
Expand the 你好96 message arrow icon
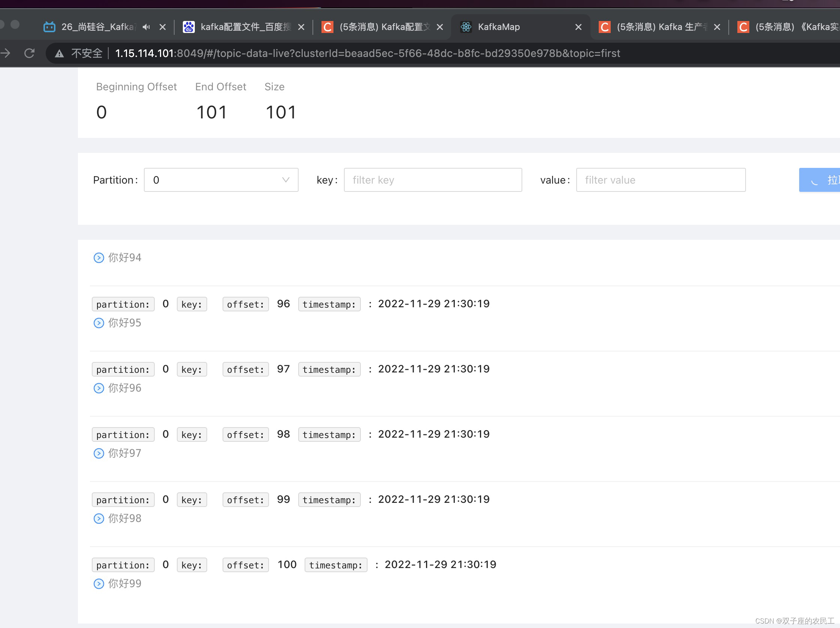[x=99, y=388]
